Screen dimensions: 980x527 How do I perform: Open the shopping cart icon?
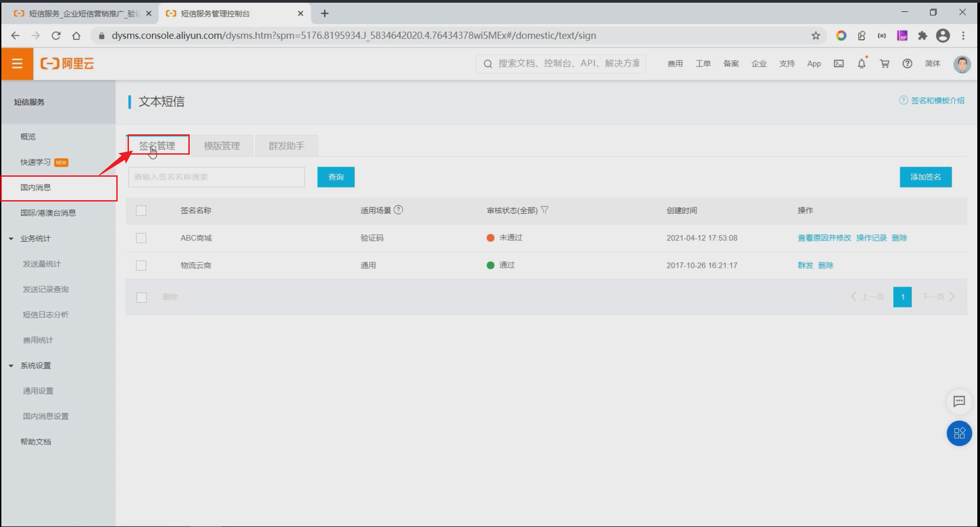click(884, 64)
